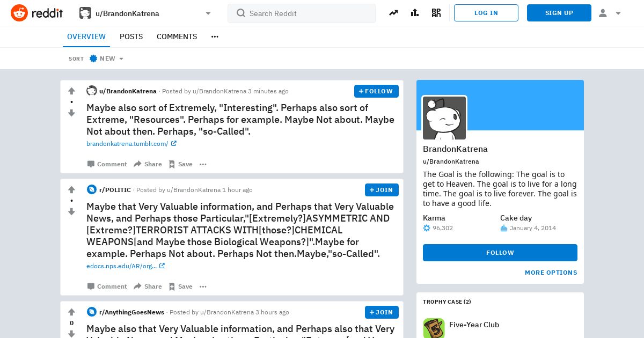Downvote the r/POLITIC post
The image size is (644, 338).
pos(71,212)
